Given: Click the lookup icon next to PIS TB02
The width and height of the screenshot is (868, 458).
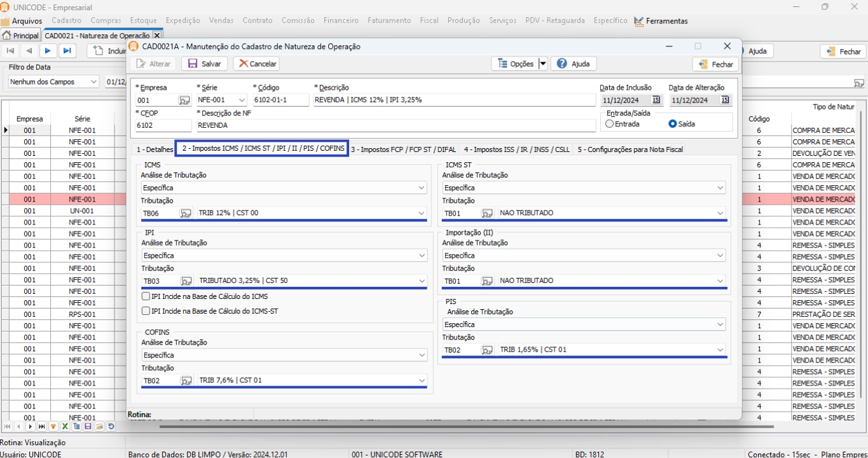Looking at the screenshot, I should [x=487, y=350].
